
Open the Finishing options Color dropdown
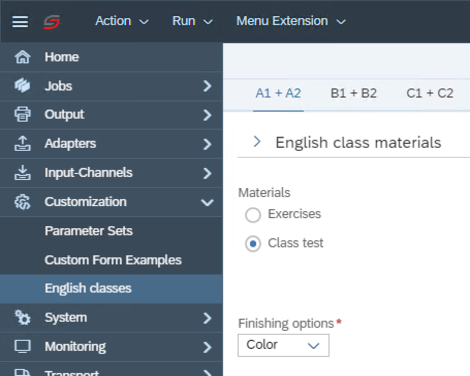(x=283, y=345)
